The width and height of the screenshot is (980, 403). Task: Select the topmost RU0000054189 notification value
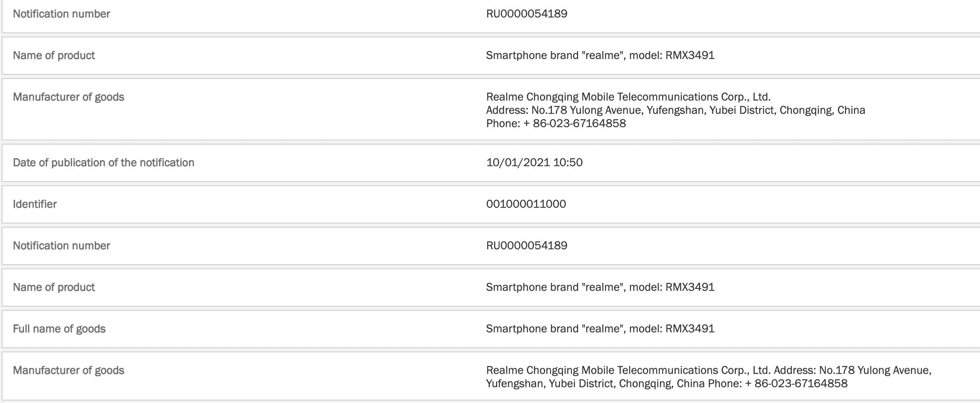527,14
